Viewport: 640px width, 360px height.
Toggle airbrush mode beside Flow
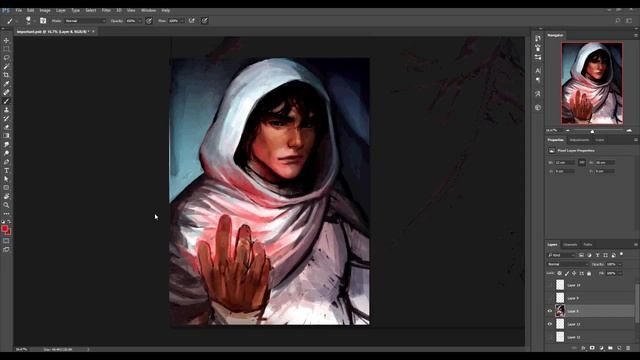coord(191,20)
